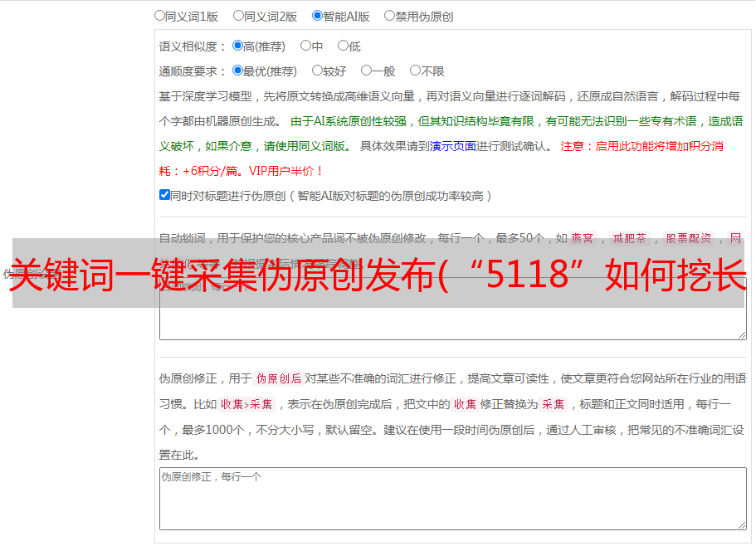This screenshot has height=546, width=756.
Task: Click the 语义相似度 label
Action: click(193, 46)
